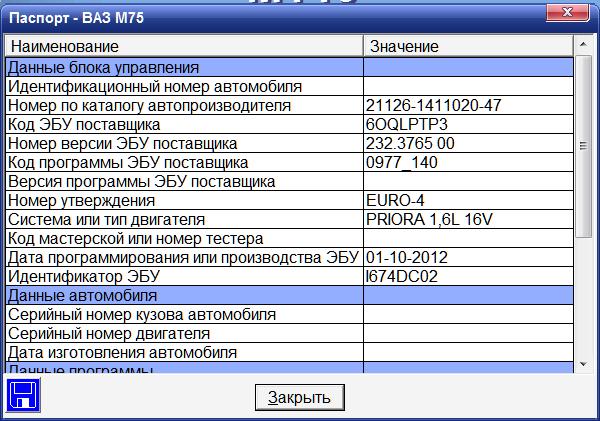Select Система или тип двигателя row
600x421 pixels.
(x=289, y=219)
